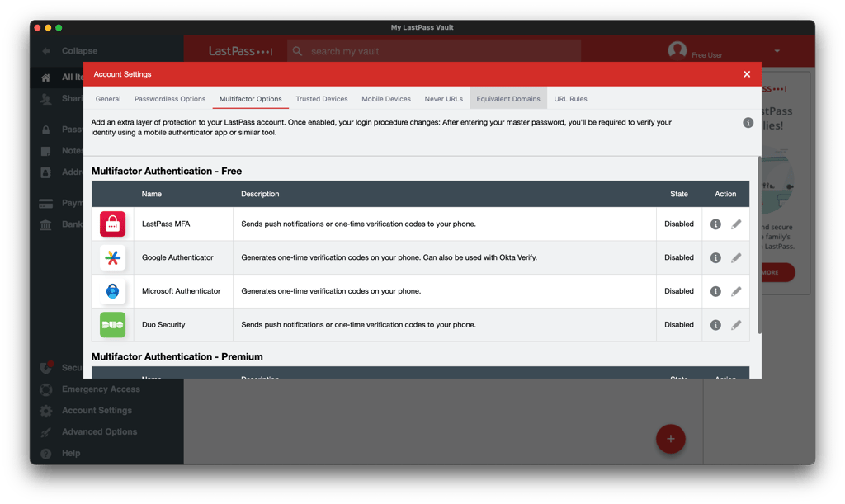Click the Collapse label in sidebar
Image resolution: width=845 pixels, height=504 pixels.
pos(79,51)
